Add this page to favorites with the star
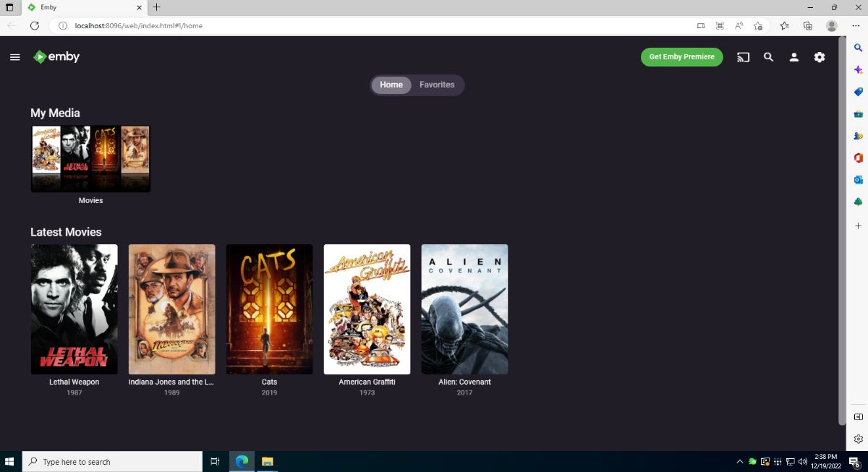Viewport: 868px width, 472px height. coord(757,25)
